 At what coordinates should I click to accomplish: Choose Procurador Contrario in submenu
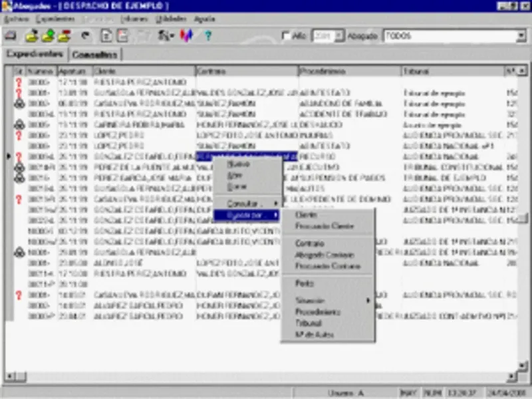click(327, 265)
